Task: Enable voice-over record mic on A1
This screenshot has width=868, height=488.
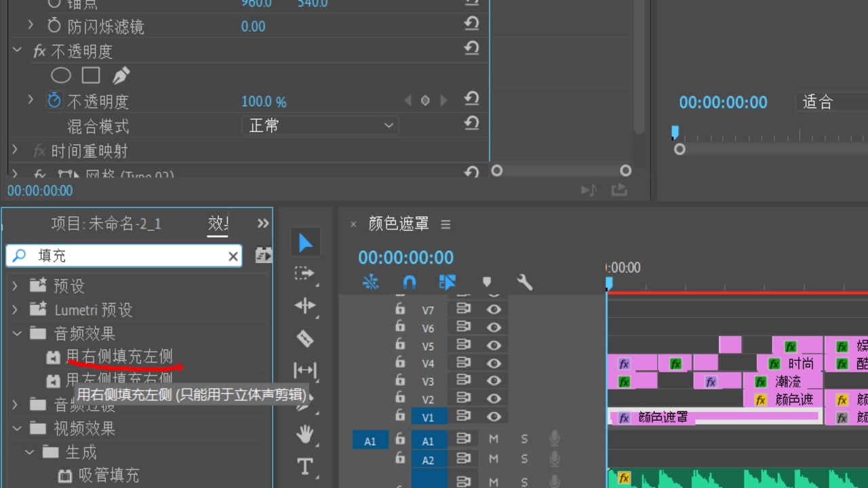Action: 554,439
